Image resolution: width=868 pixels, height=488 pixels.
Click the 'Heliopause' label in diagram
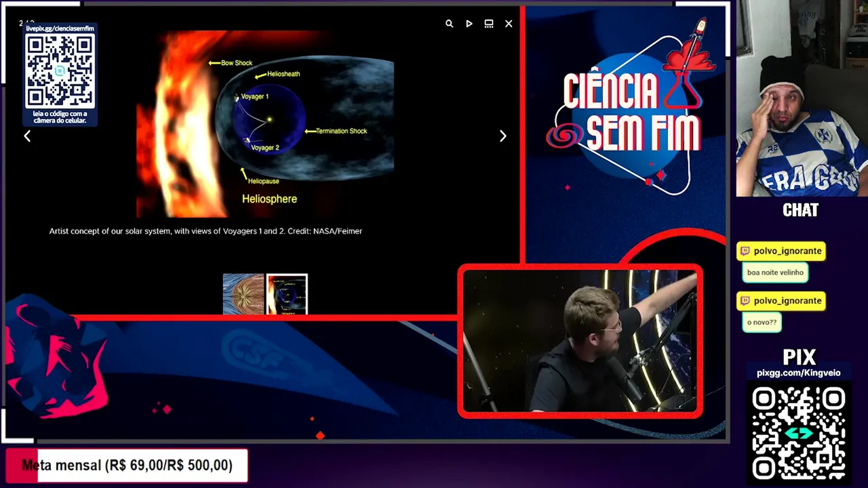[264, 181]
